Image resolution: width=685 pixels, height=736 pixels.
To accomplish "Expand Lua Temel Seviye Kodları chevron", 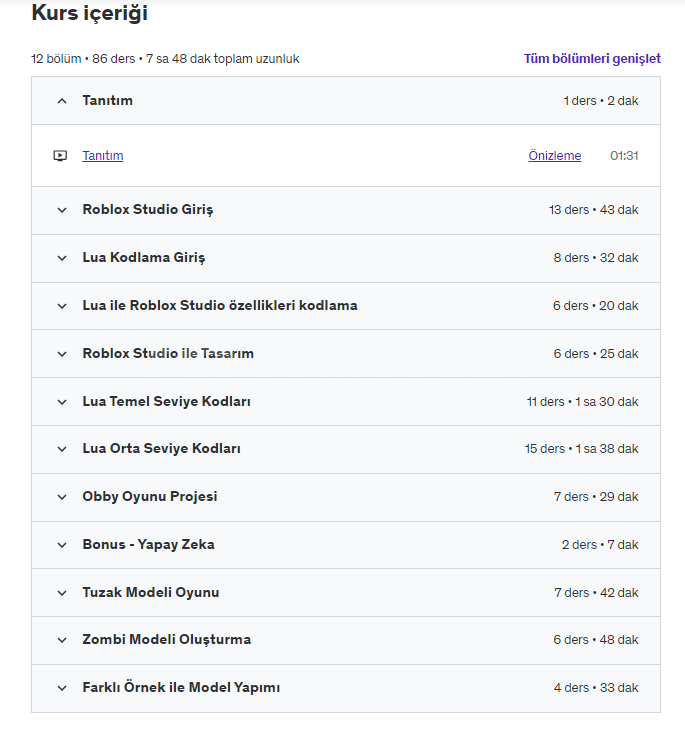I will [x=62, y=402].
